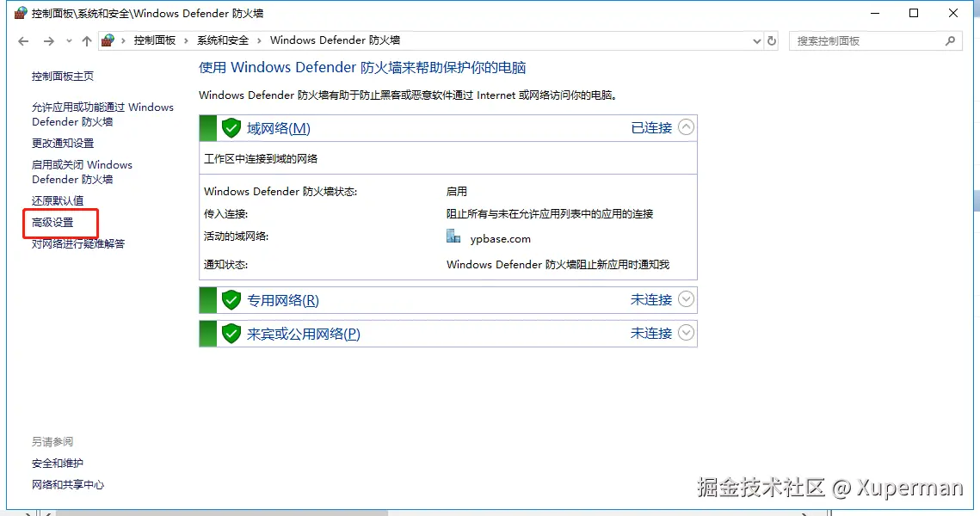
Task: Open 对网络进行疑难解答 link
Action: tap(78, 243)
